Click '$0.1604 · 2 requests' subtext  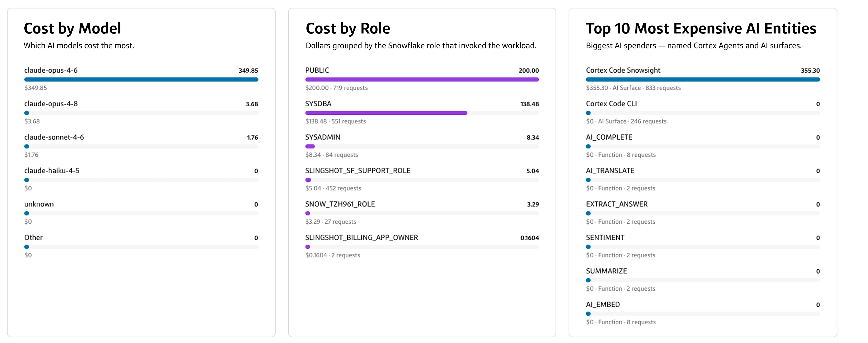333,255
